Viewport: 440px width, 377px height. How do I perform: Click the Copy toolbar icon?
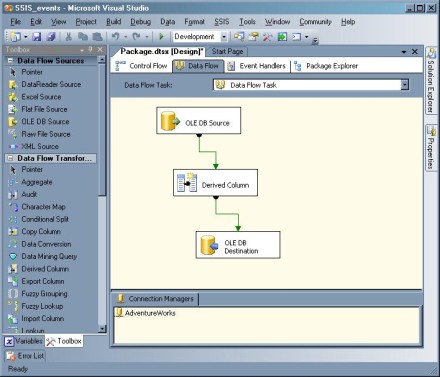click(x=83, y=36)
